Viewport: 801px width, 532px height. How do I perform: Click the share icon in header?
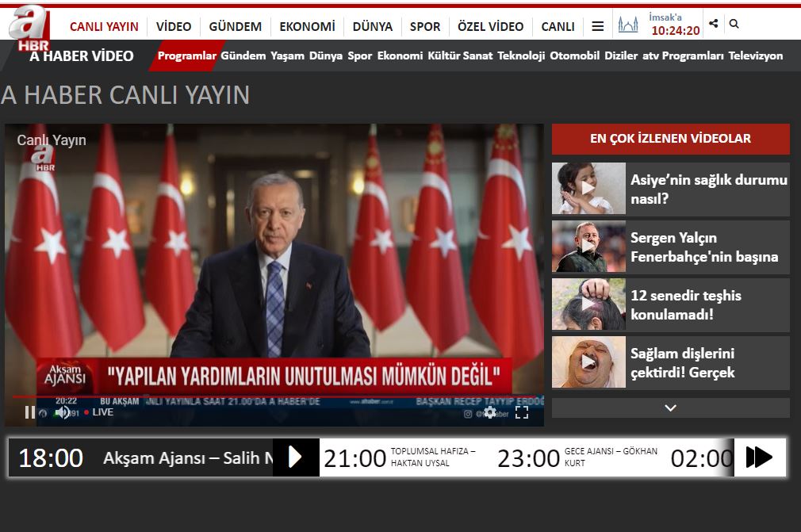(x=714, y=24)
